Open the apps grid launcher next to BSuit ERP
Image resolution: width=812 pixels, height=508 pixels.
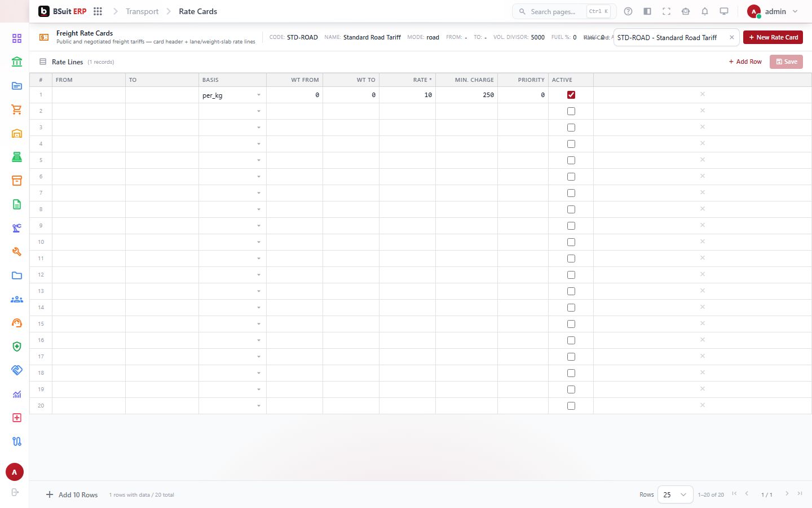point(98,11)
